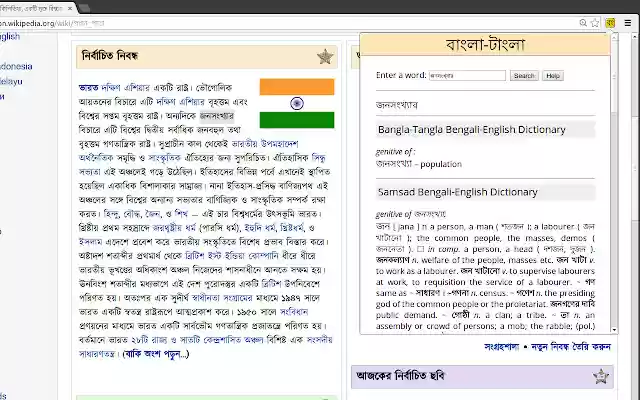Open the অর্থনৈতিক link

(96, 158)
